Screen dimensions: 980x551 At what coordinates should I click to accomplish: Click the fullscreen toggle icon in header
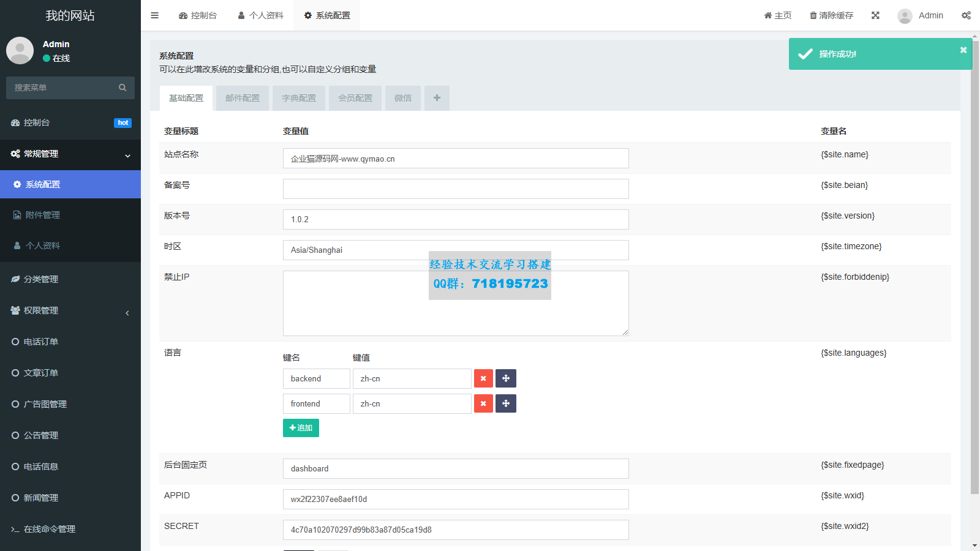click(x=875, y=15)
